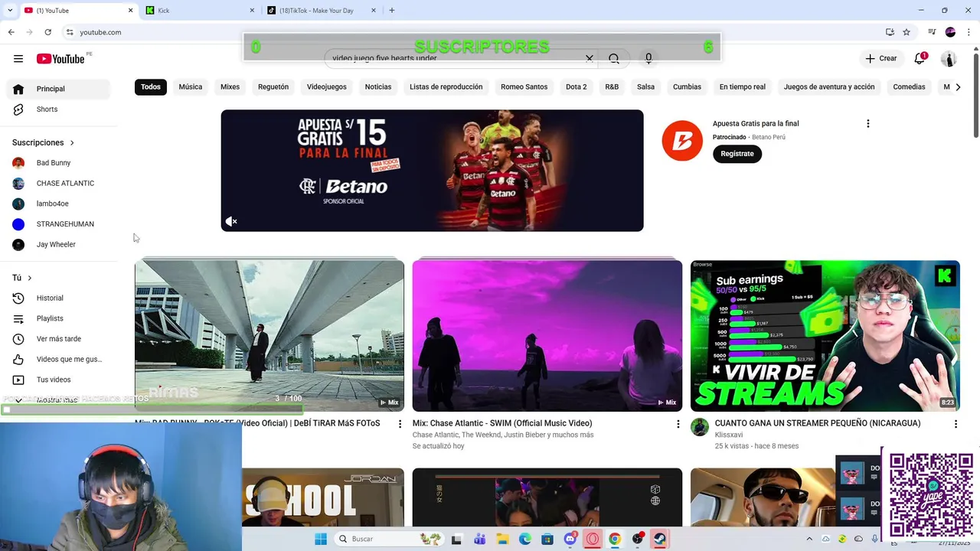Open options for Betano sponsored ad

[867, 123]
